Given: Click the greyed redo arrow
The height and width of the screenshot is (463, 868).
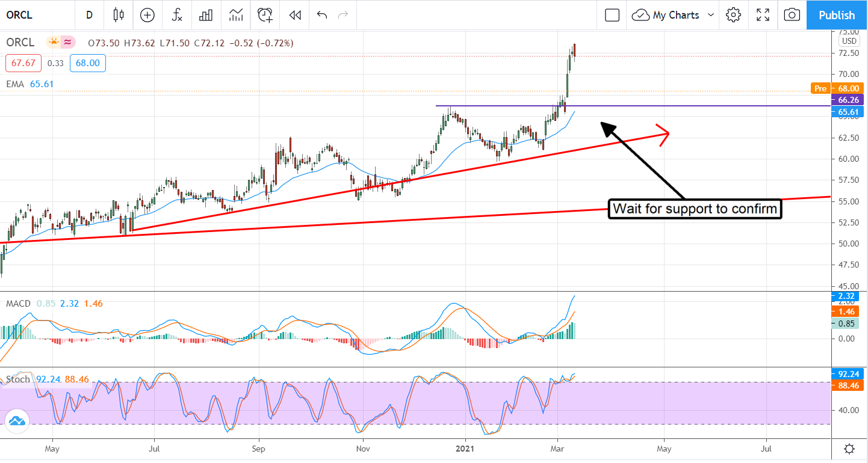Looking at the screenshot, I should click(x=344, y=15).
